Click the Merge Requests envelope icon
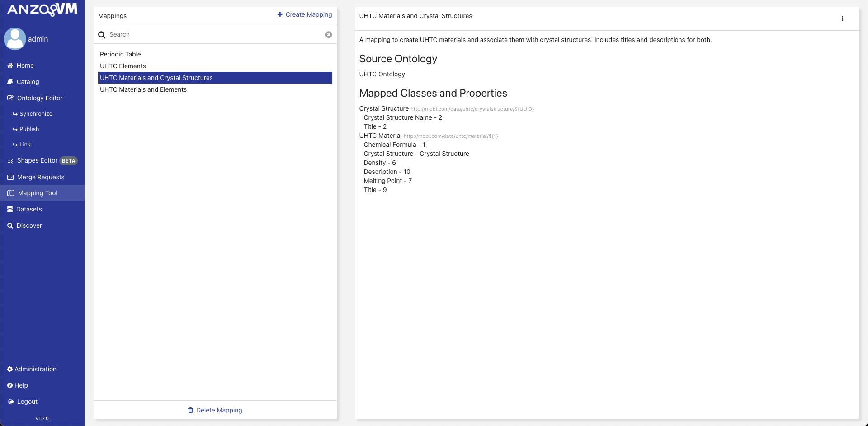Viewport: 868px width, 426px height. point(10,177)
